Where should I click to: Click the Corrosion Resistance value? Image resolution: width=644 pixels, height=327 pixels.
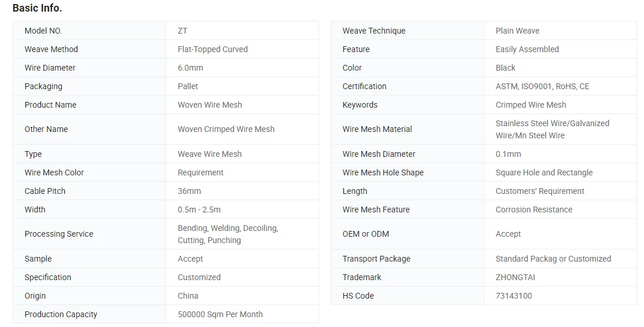point(534,210)
